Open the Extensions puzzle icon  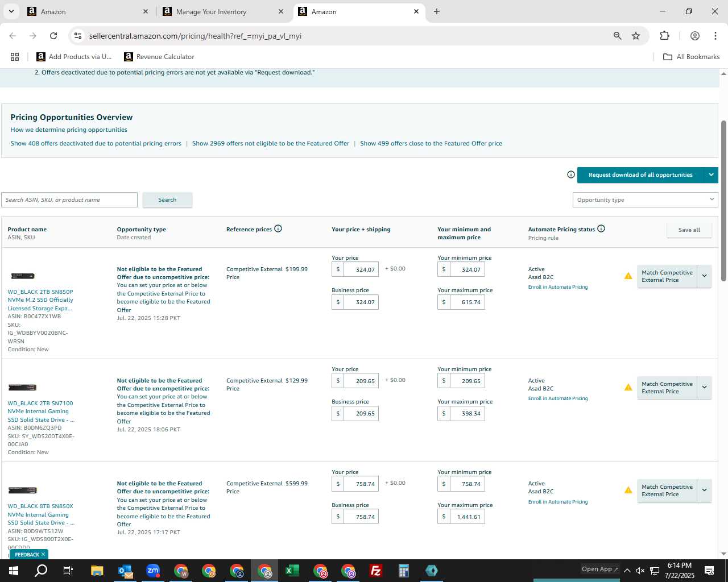coord(664,36)
